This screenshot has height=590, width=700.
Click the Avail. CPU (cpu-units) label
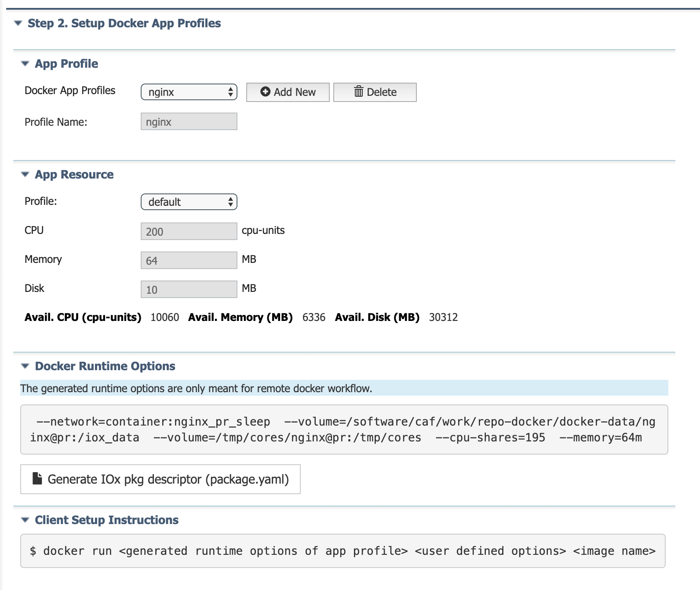(83, 317)
